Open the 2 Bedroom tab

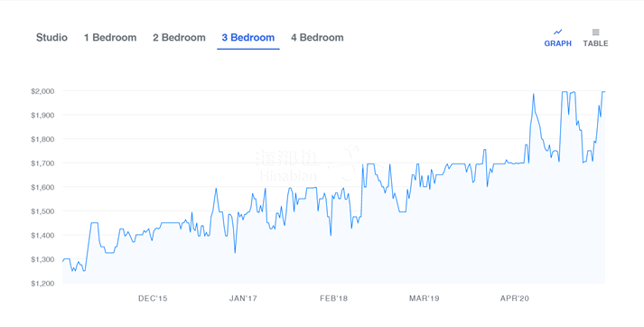179,37
